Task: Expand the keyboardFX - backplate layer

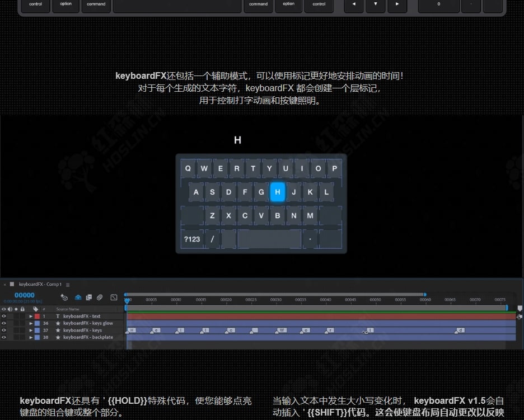Action: click(31, 337)
